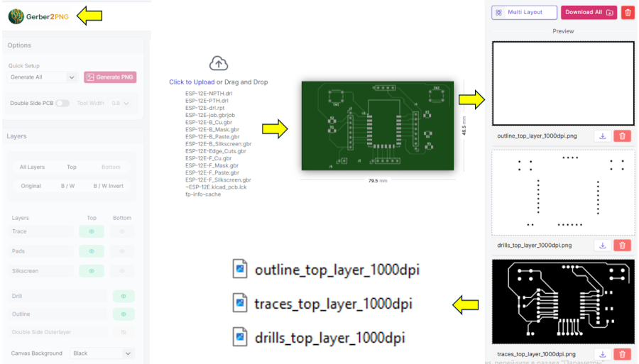Screen dimensions: 639x364
Task: Open the Canvas Background Black dropdown
Action: [102, 353]
